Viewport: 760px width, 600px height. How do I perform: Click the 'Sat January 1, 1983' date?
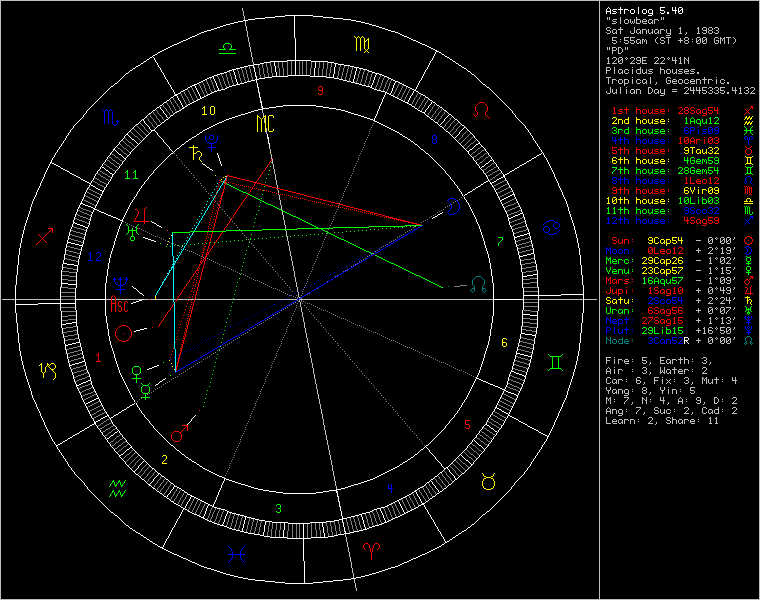click(662, 31)
